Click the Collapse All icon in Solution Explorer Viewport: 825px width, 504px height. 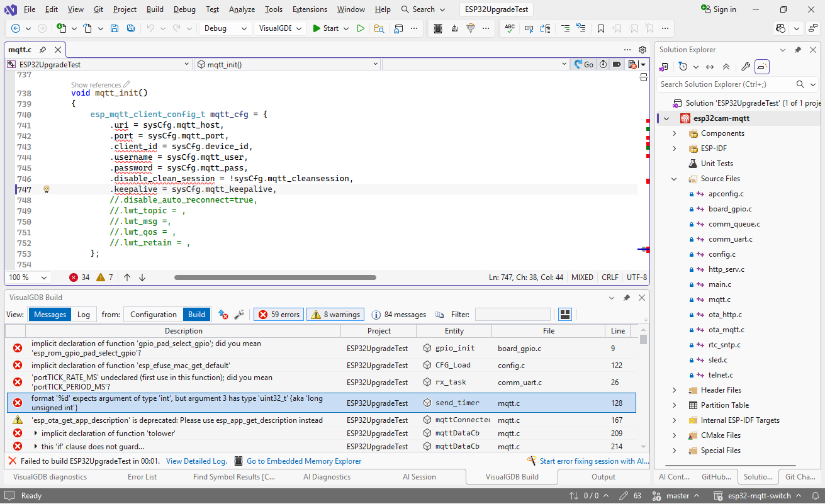pyautogui.click(x=726, y=67)
